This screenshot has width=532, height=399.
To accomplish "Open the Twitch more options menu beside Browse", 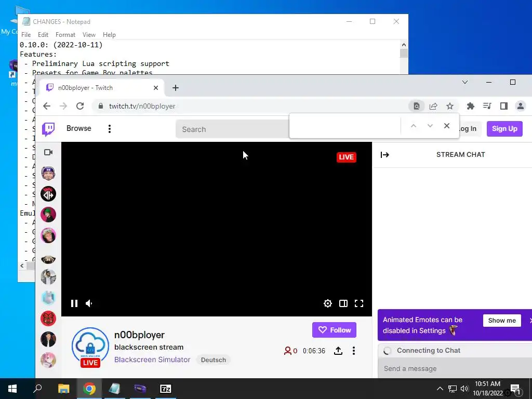I will pos(109,129).
